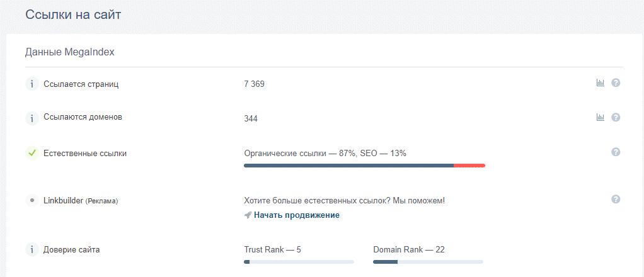Viewport: 644px width, 277px height.
Task: Click the Данные MegaIndex section heading
Action: (70, 52)
